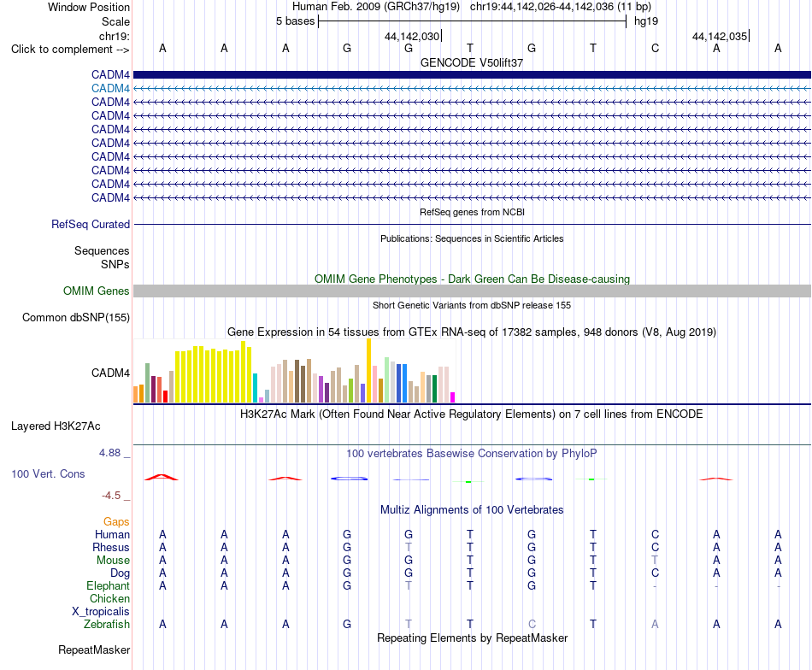Click the chr19: ruler label
The height and width of the screenshot is (670, 812).
coord(114,36)
